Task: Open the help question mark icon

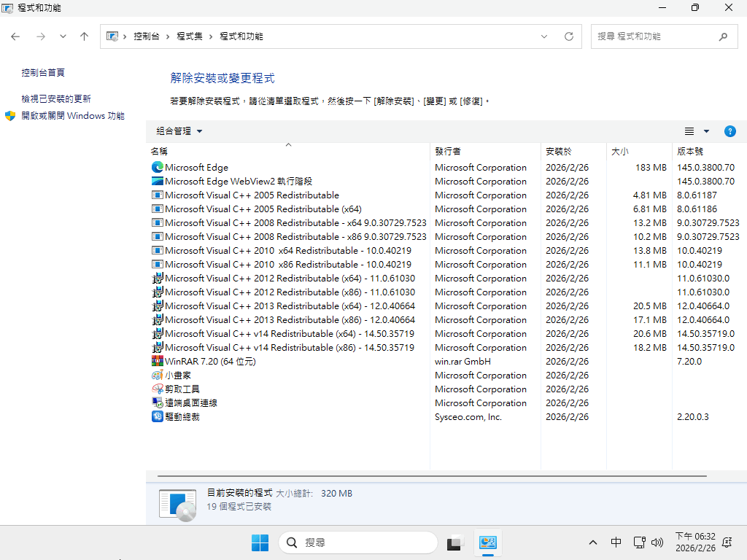Action: pos(729,131)
